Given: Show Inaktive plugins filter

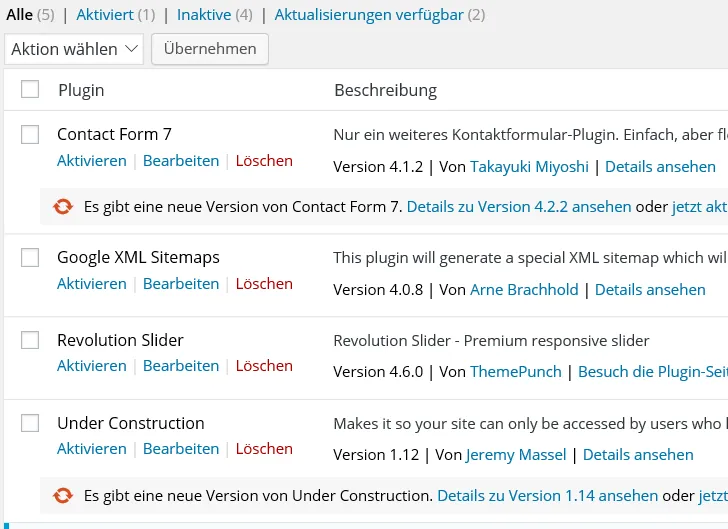Looking at the screenshot, I should 204,15.
